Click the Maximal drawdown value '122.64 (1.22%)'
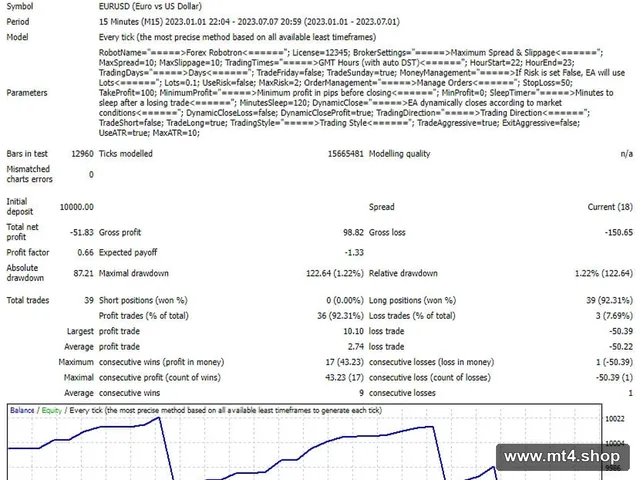The image size is (640, 480). point(335,273)
